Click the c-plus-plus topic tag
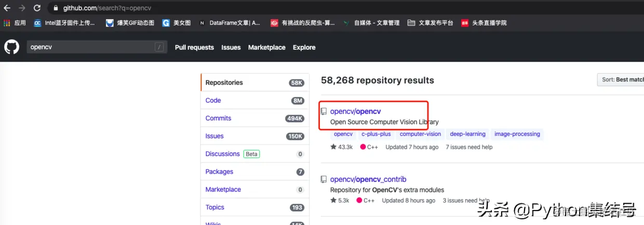The image size is (644, 225). (376, 134)
